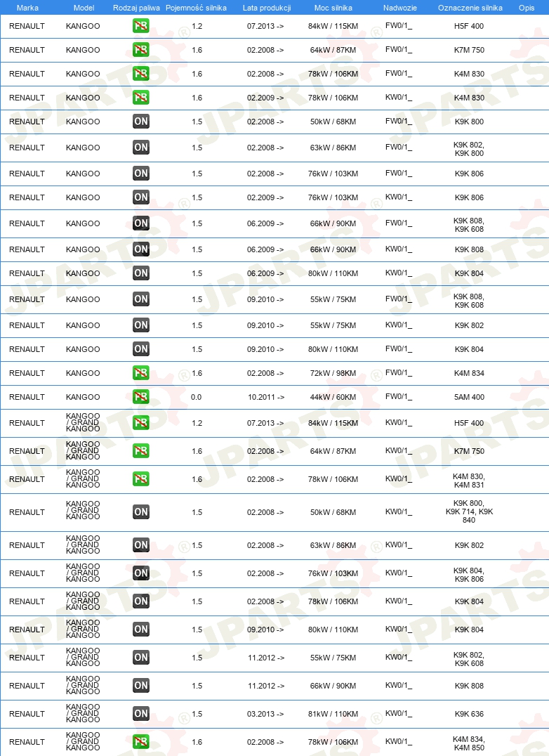The width and height of the screenshot is (549, 756).
Task: Click petrol icon in Kangoo FW0/1_ K7M 750 row
Action: (141, 50)
